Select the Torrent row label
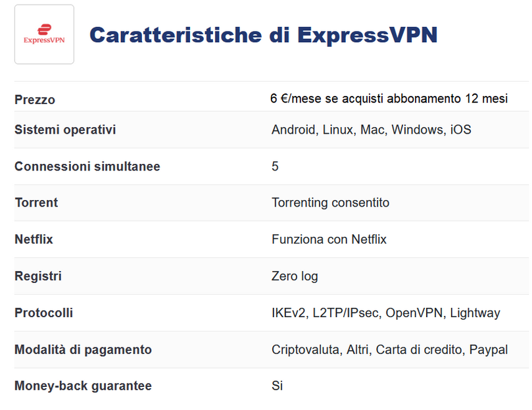 click(x=36, y=203)
